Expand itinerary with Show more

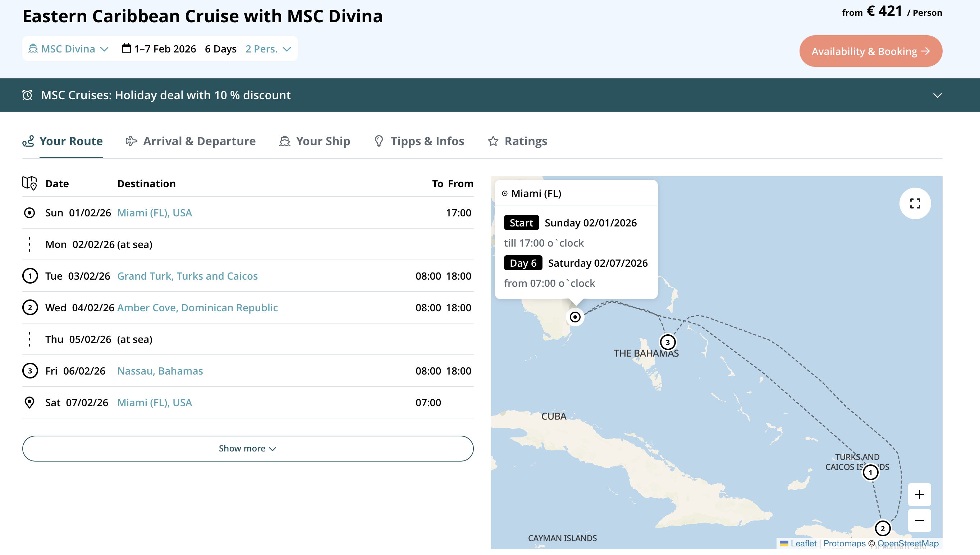[x=248, y=448]
